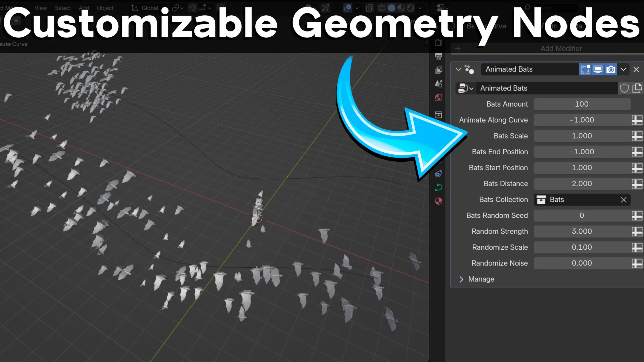The width and height of the screenshot is (644, 362).
Task: Clear the Bats Collection with its X button
Action: 624,200
